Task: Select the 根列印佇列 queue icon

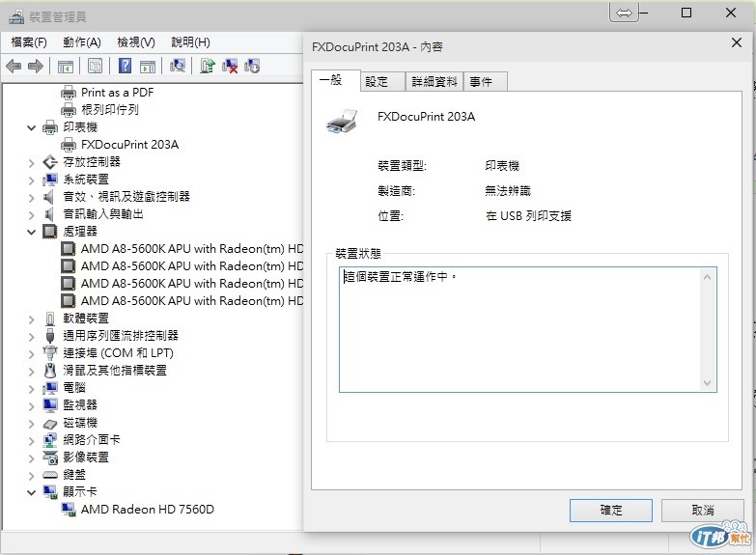Action: [69, 109]
